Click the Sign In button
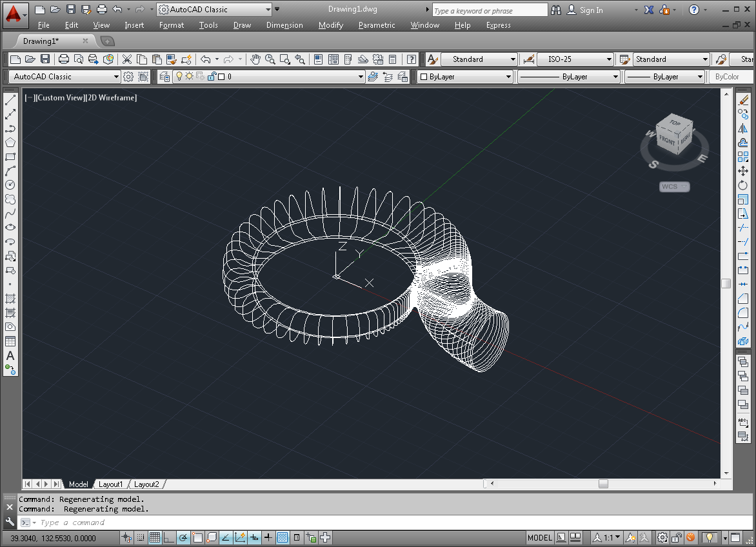Screen dimensions: 756x547 click(585, 10)
